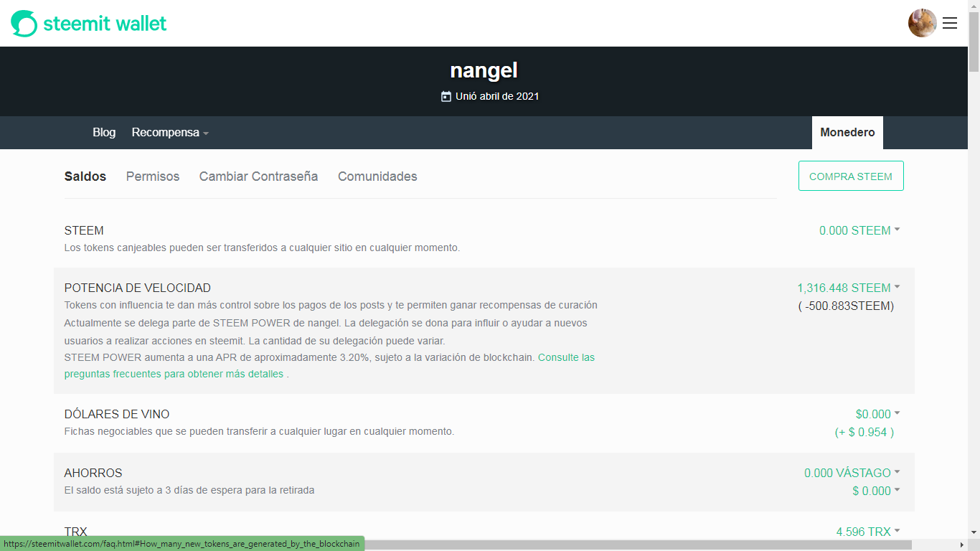Click the AHORROS section heading
Image resolution: width=980 pixels, height=551 pixels.
tap(93, 473)
